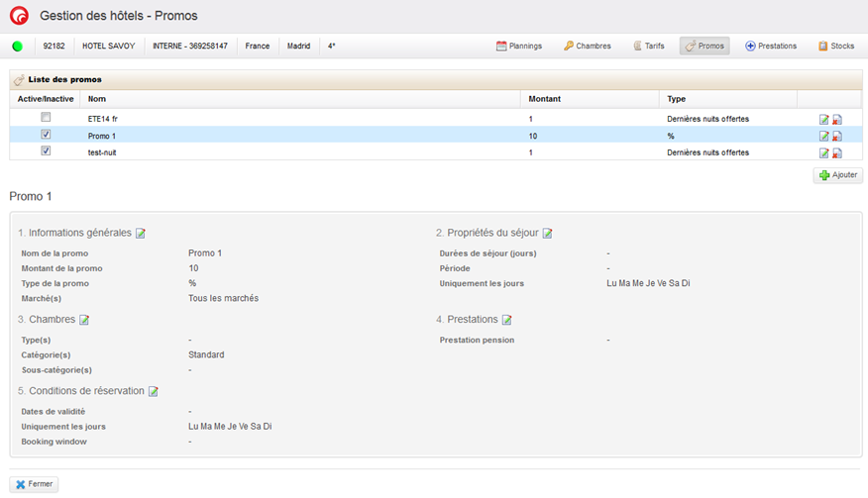Close the window with Fermer button
Screen dimensions: 868x498
point(34,484)
